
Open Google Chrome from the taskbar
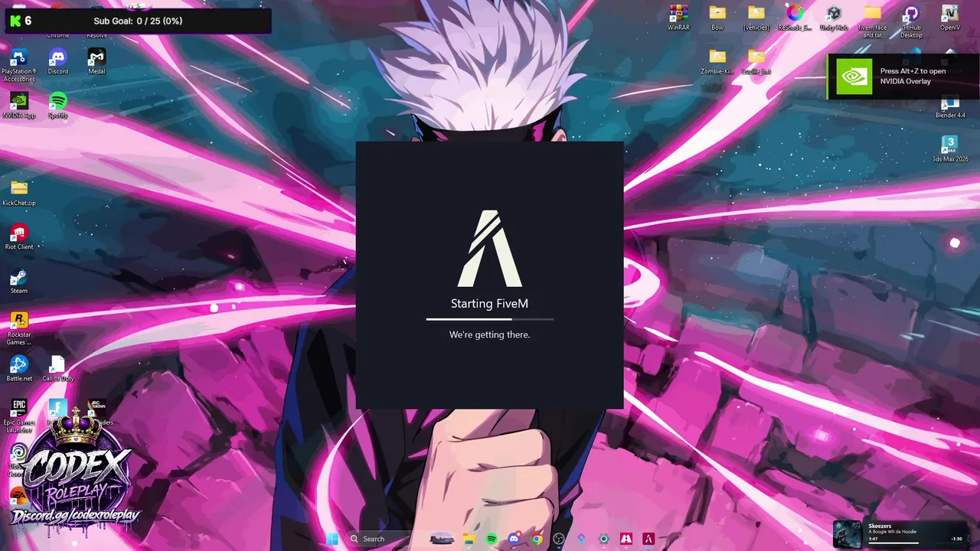pyautogui.click(x=537, y=539)
